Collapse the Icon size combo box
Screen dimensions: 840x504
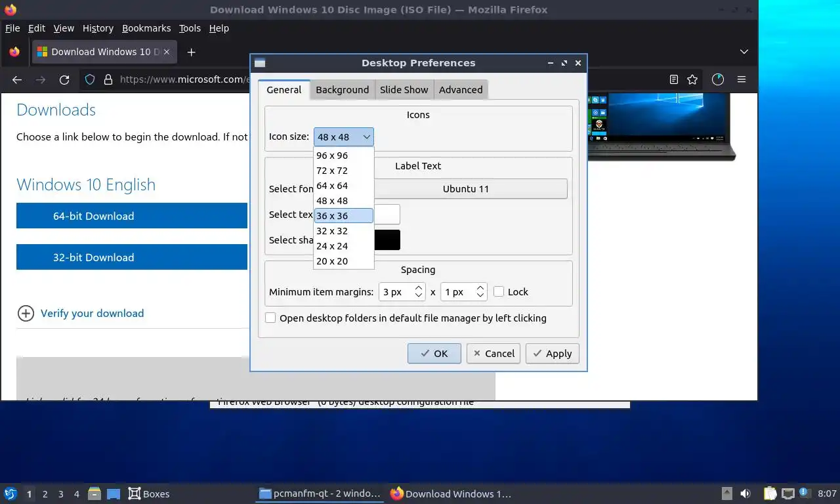pos(344,137)
